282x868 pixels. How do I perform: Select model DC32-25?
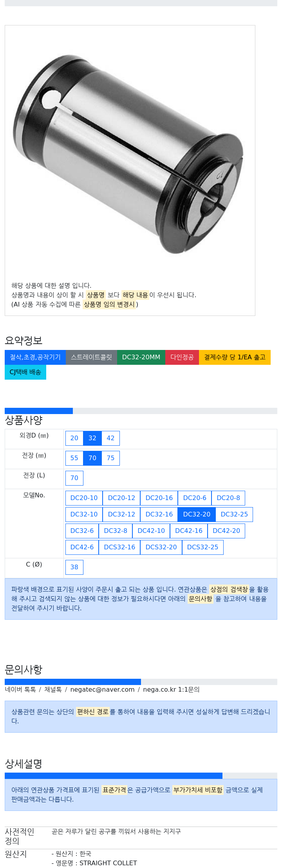[x=234, y=515]
